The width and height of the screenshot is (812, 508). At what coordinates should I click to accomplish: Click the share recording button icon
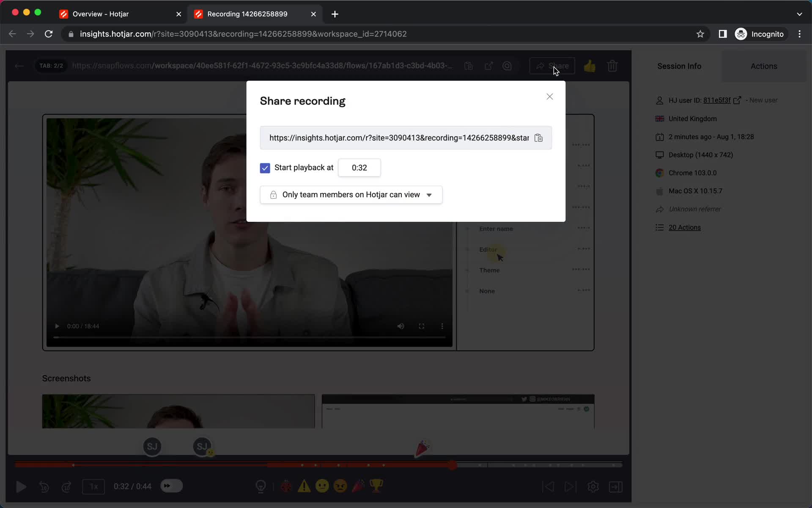(552, 66)
